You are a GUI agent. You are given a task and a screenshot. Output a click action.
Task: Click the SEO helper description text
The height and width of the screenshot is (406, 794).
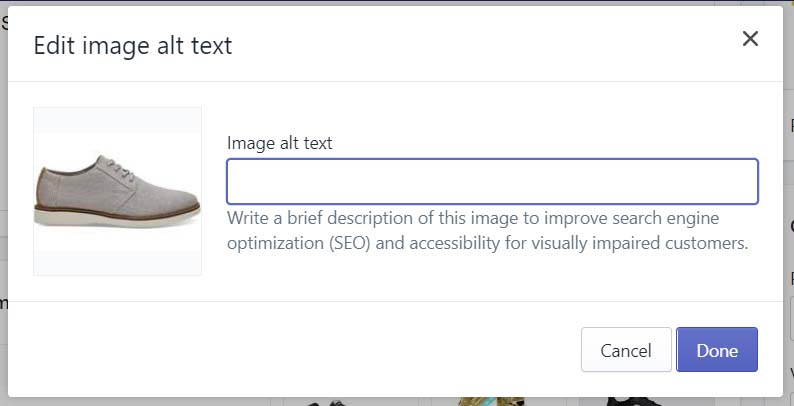(487, 230)
